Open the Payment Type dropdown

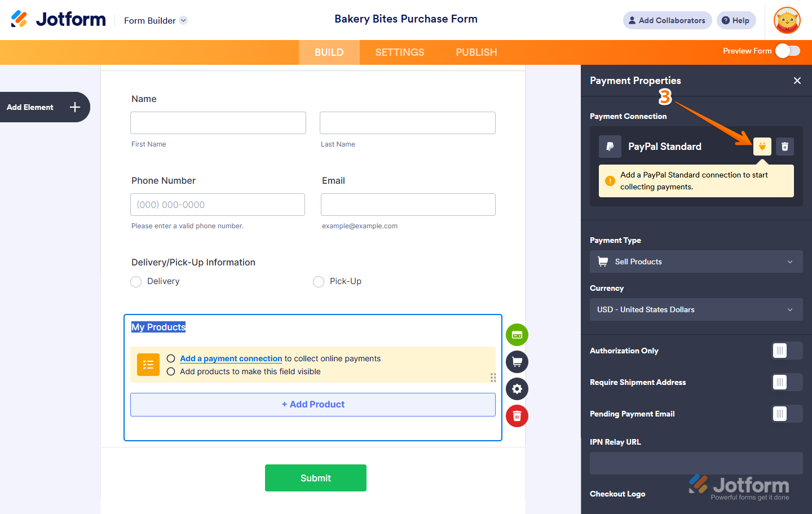[696, 262]
